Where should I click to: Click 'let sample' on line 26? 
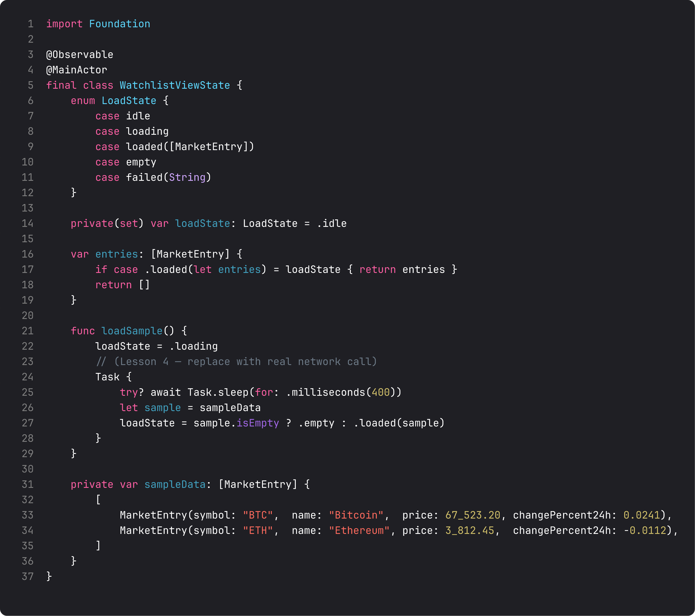pyautogui.click(x=150, y=408)
